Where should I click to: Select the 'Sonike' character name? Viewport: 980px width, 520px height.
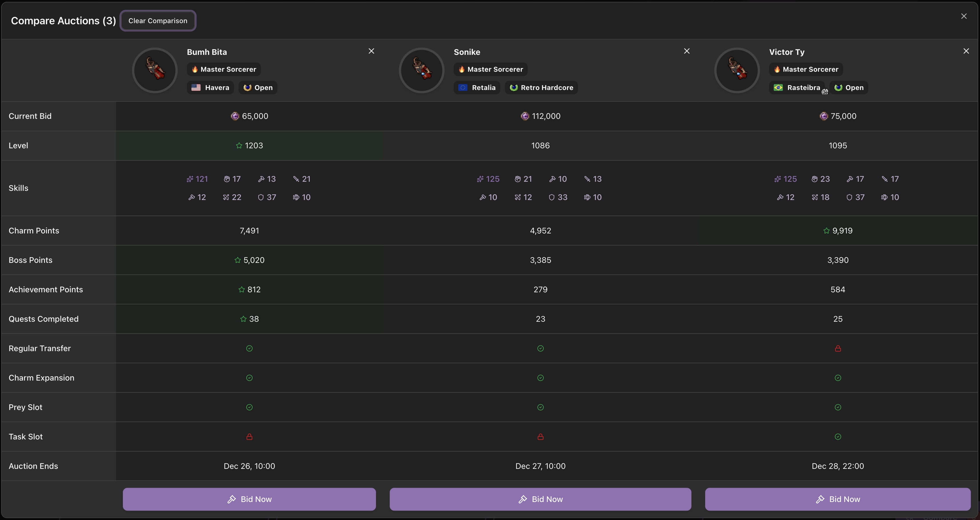coord(467,52)
